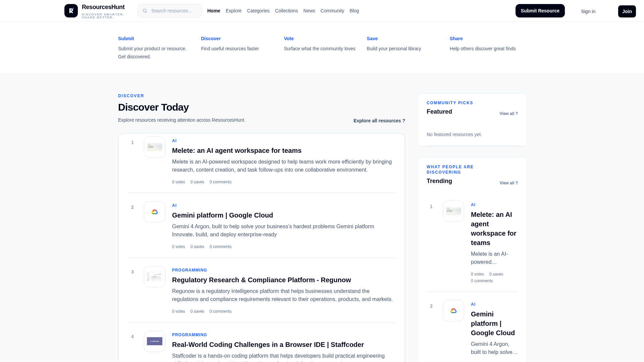Click View all next to Featured

click(508, 114)
